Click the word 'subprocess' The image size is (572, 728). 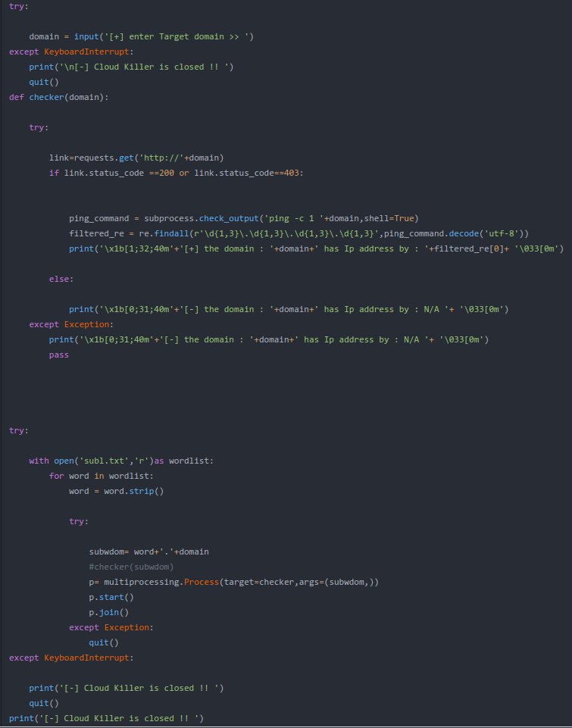pyautogui.click(x=169, y=218)
